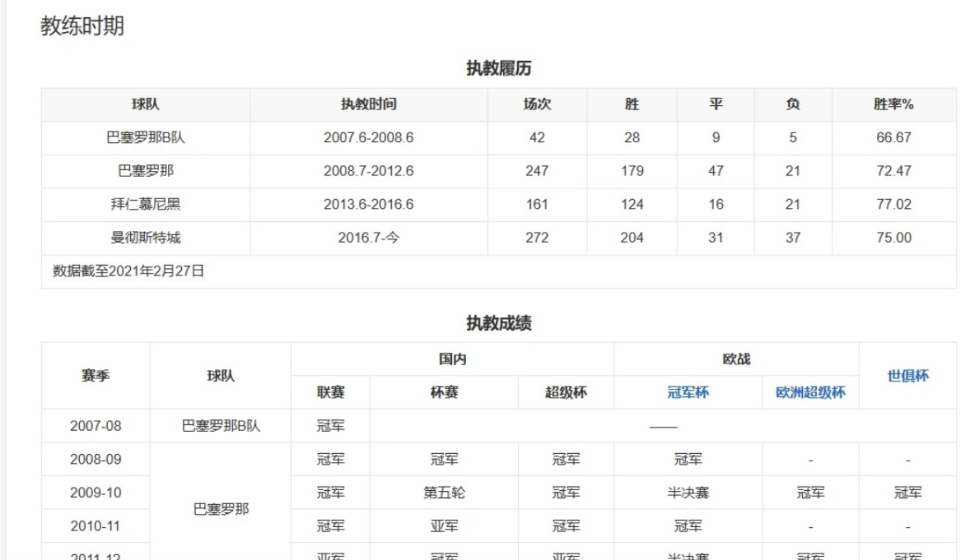This screenshot has width=970, height=560.
Task: Click the 场次 column header
Action: (537, 104)
